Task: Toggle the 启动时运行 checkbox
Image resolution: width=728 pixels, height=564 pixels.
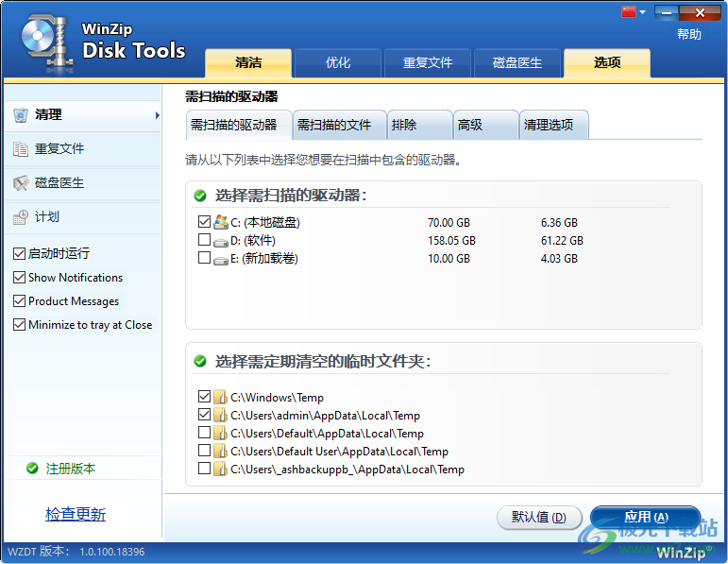Action: (19, 254)
